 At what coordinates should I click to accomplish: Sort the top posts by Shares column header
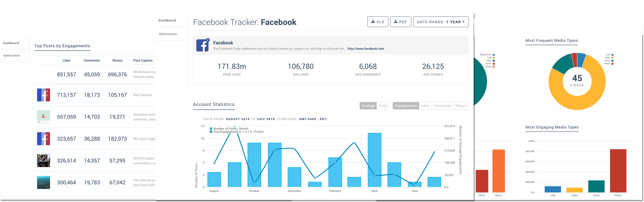(x=117, y=61)
